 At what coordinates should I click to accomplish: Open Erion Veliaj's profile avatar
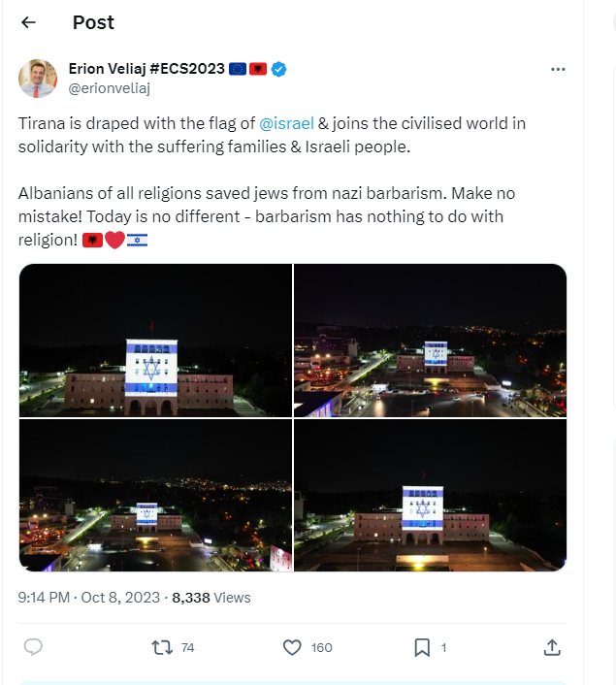[38, 78]
